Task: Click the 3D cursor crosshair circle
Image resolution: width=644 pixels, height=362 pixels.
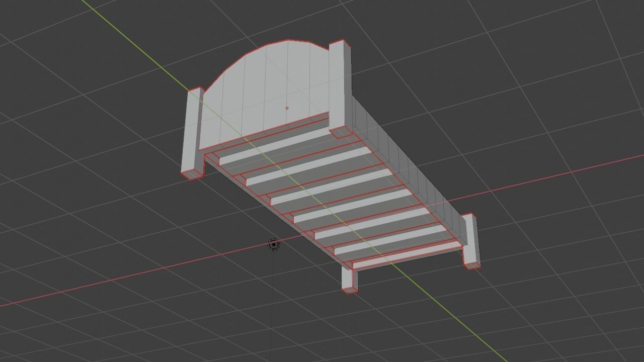Action: click(274, 244)
